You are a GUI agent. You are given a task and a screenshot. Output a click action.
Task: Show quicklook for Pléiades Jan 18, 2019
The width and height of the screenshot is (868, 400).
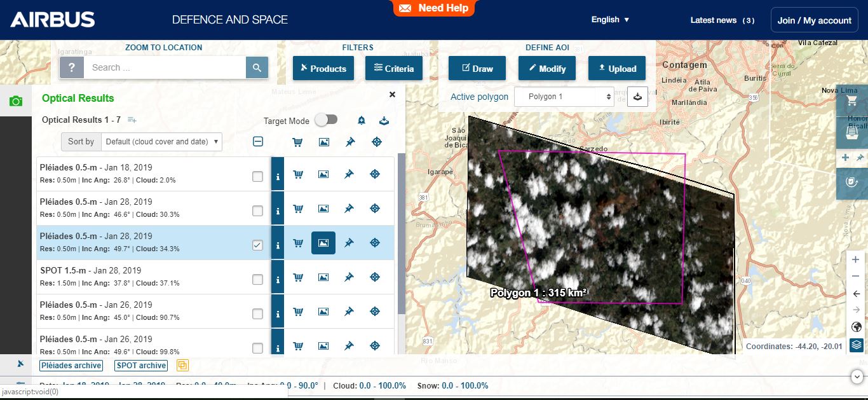pyautogui.click(x=323, y=174)
